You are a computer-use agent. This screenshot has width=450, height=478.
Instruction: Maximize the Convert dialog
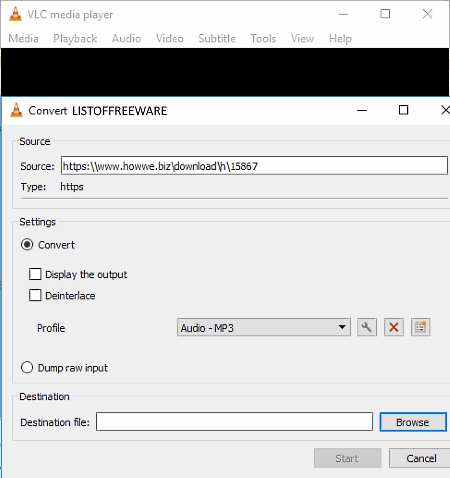click(403, 110)
